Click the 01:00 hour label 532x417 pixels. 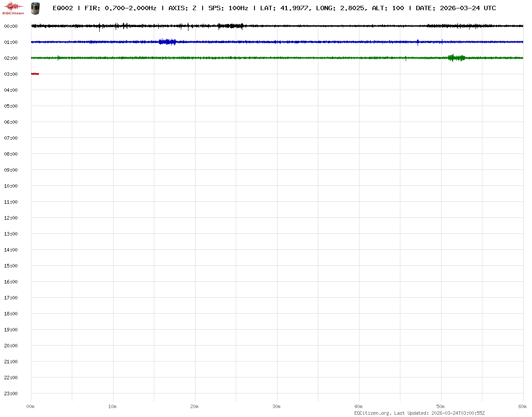[11, 42]
